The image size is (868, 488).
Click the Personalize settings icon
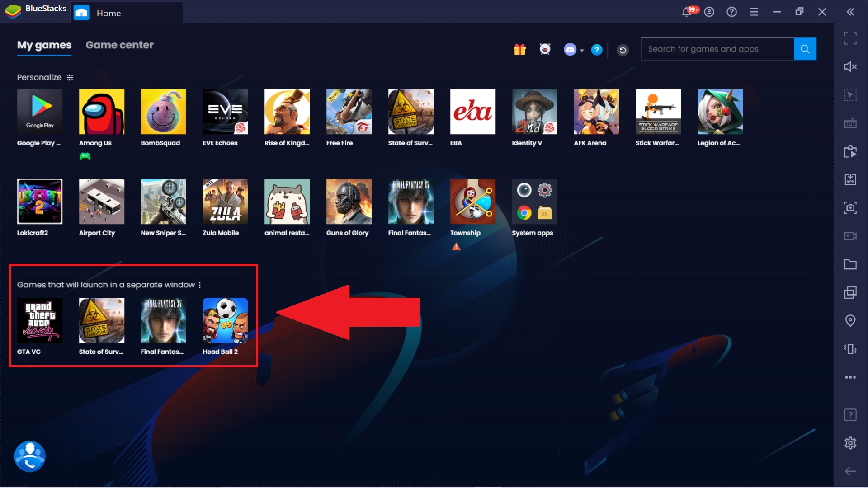(71, 77)
